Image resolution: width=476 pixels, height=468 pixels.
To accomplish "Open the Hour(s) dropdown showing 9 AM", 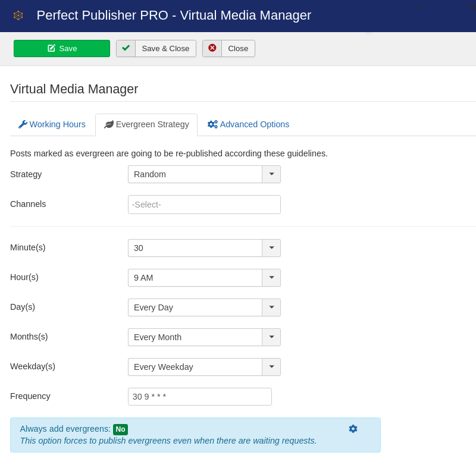I will [204, 278].
